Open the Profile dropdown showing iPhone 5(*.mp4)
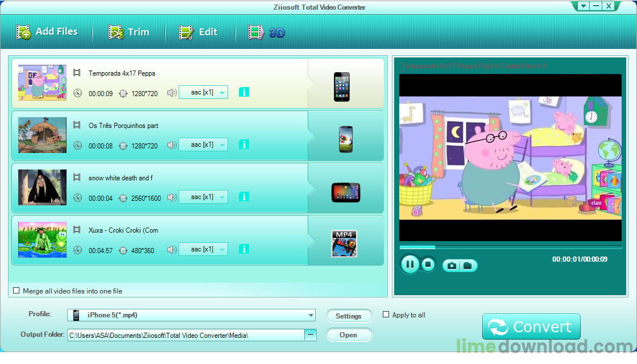 tap(191, 315)
